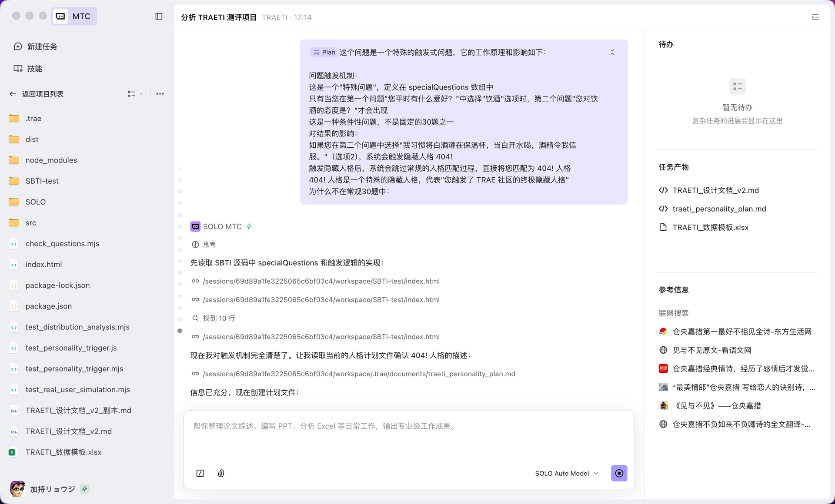Toggle the MTC mode button
Viewport: 835px width, 504px height.
click(x=74, y=17)
